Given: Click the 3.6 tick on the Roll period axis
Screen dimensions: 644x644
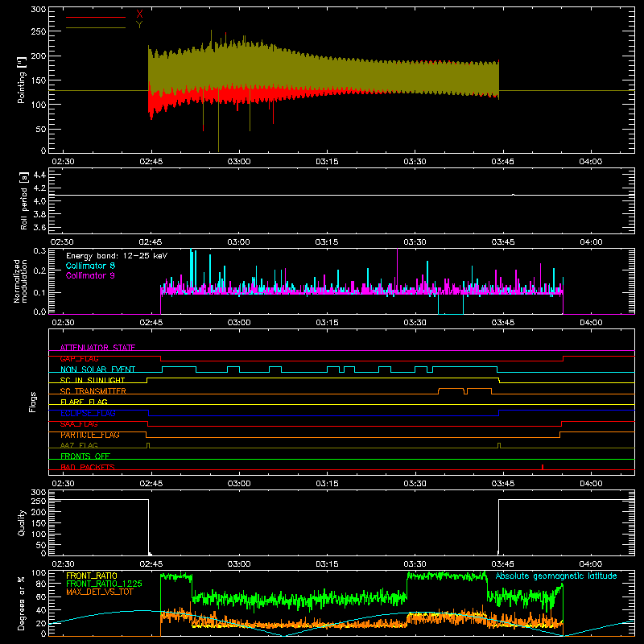Looking at the screenshot, I should coord(39,227).
